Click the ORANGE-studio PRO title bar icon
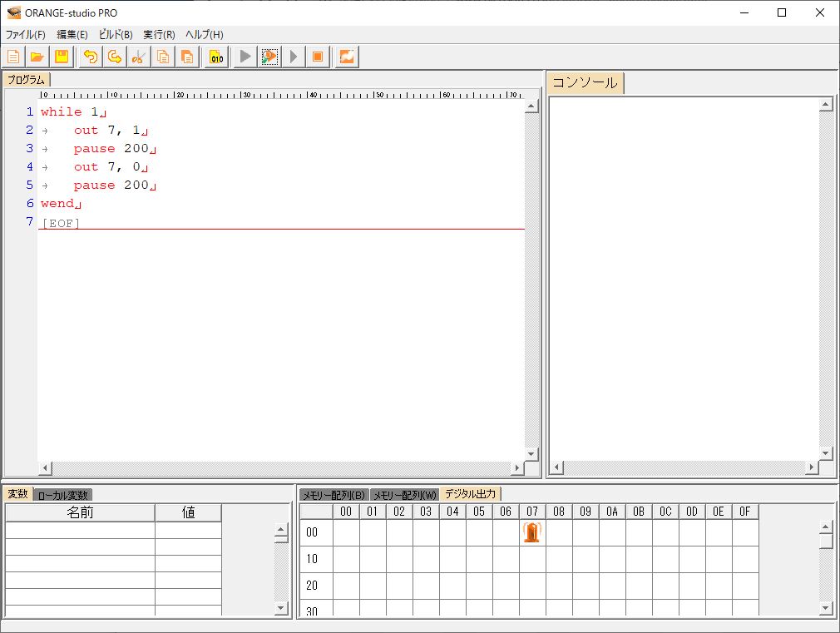 pyautogui.click(x=14, y=12)
